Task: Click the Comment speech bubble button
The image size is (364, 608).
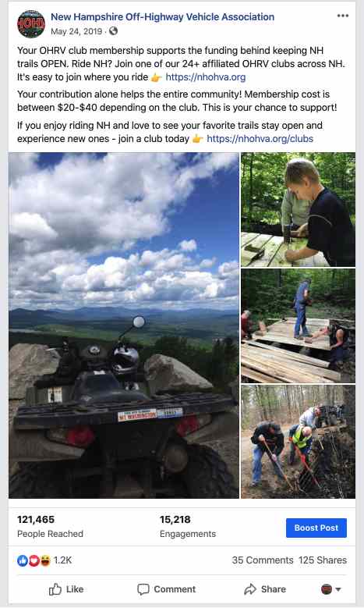Action: point(167,589)
